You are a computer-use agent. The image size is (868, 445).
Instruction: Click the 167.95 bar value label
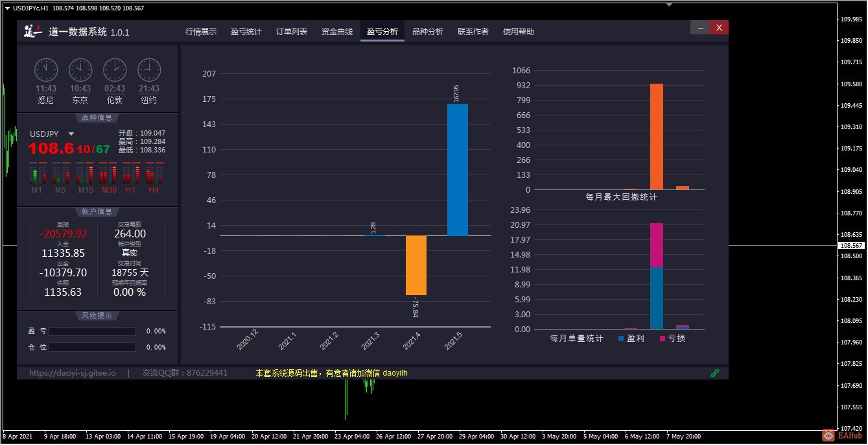[456, 93]
